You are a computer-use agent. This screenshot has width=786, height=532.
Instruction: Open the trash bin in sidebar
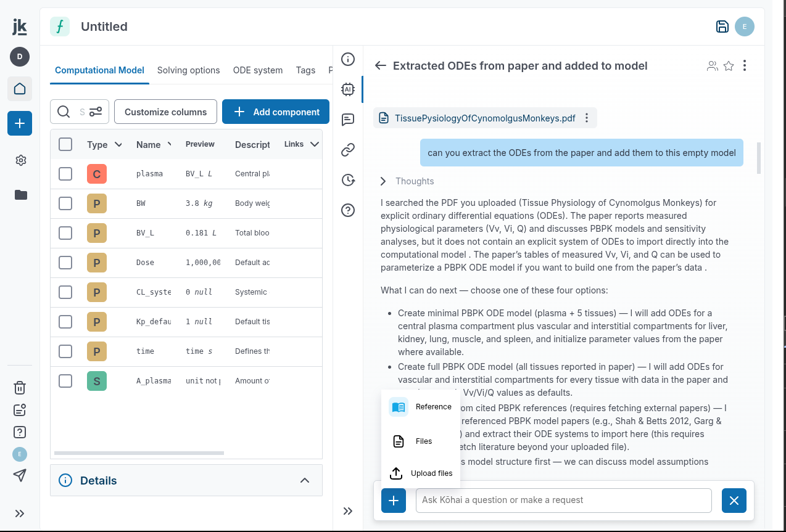[20, 388]
